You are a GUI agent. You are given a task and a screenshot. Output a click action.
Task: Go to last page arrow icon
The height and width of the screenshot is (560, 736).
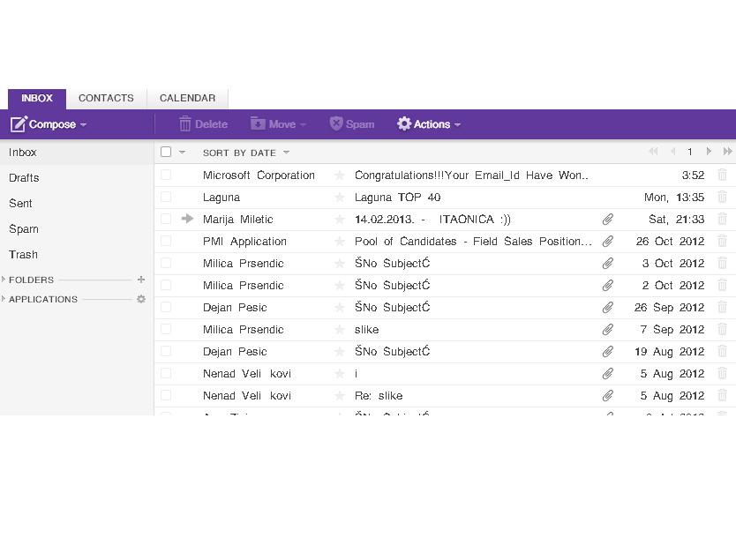coord(727,151)
